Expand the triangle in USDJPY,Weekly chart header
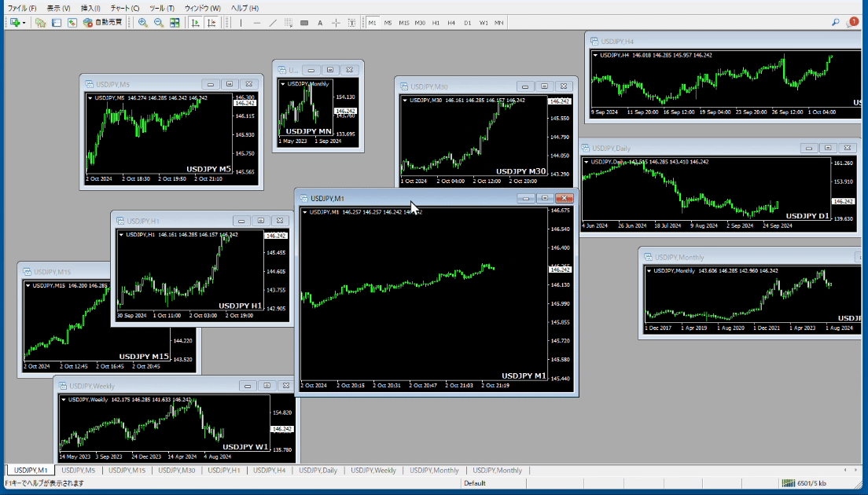This screenshot has width=868, height=495. [64, 399]
